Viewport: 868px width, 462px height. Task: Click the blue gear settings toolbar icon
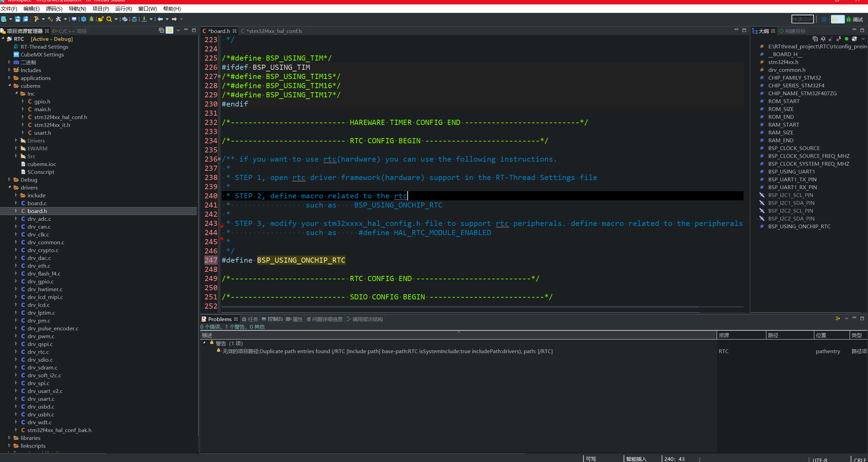[x=84, y=19]
